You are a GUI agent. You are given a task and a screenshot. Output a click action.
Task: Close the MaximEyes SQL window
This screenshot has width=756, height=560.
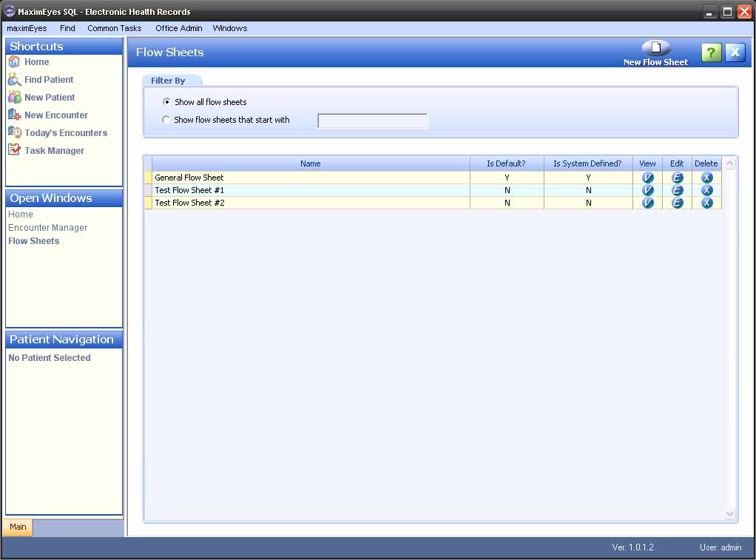tap(745, 12)
